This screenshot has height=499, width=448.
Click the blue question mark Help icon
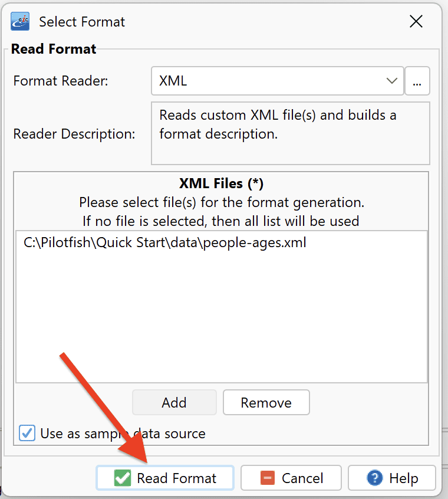pos(375,478)
